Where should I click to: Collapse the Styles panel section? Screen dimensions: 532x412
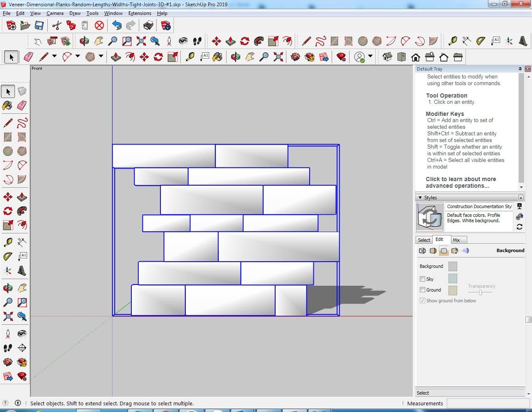pos(420,198)
